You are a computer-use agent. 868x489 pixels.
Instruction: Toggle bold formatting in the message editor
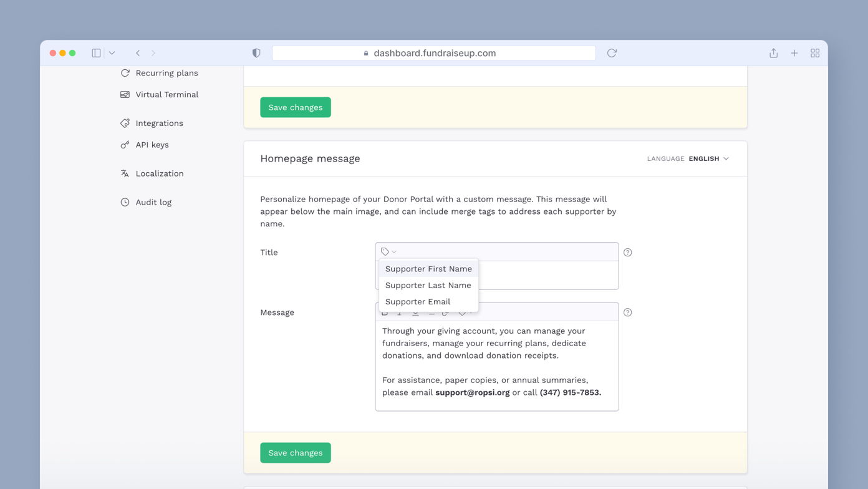(385, 313)
